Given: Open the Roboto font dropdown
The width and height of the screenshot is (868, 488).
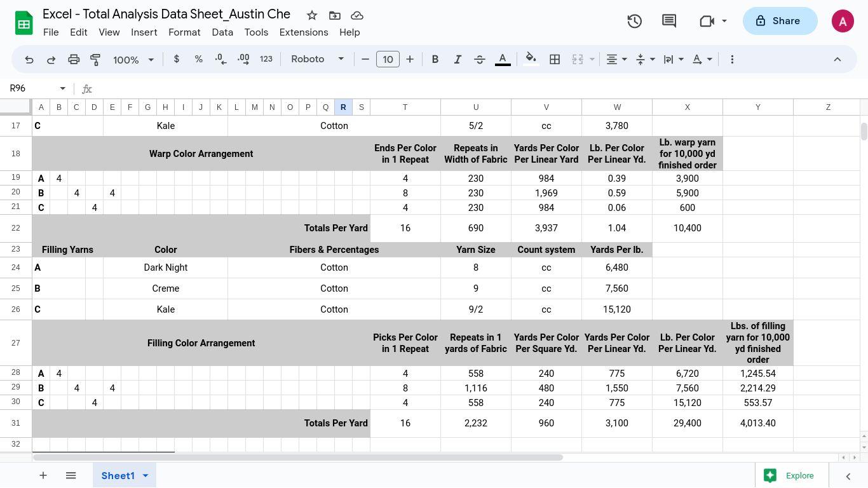Looking at the screenshot, I should (x=317, y=59).
